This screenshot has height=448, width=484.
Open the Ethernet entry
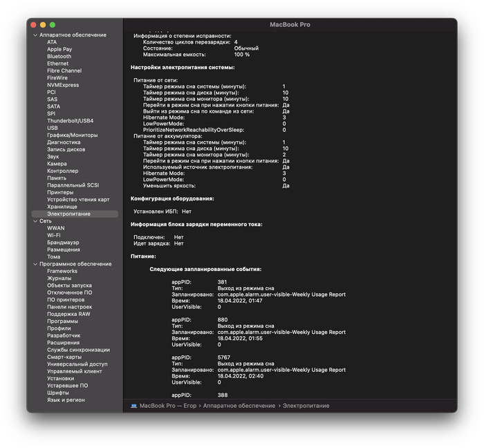57,64
